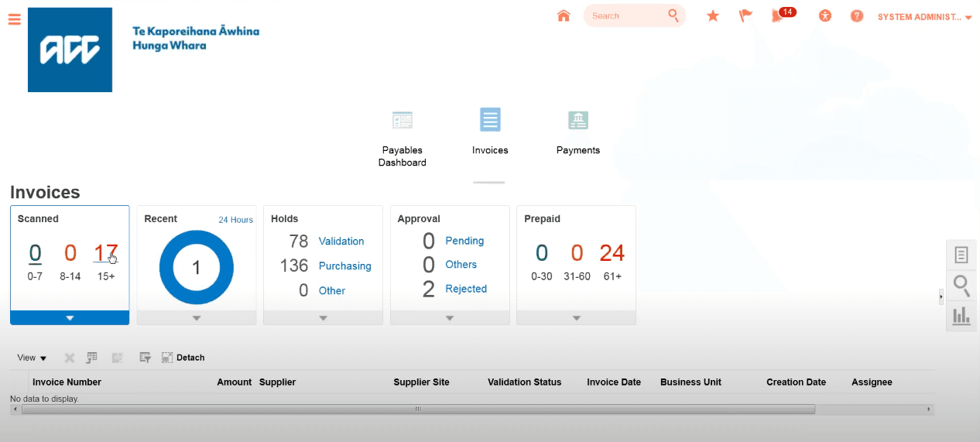980x442 pixels.
Task: Expand the Holds infotile arrow
Action: (x=324, y=318)
